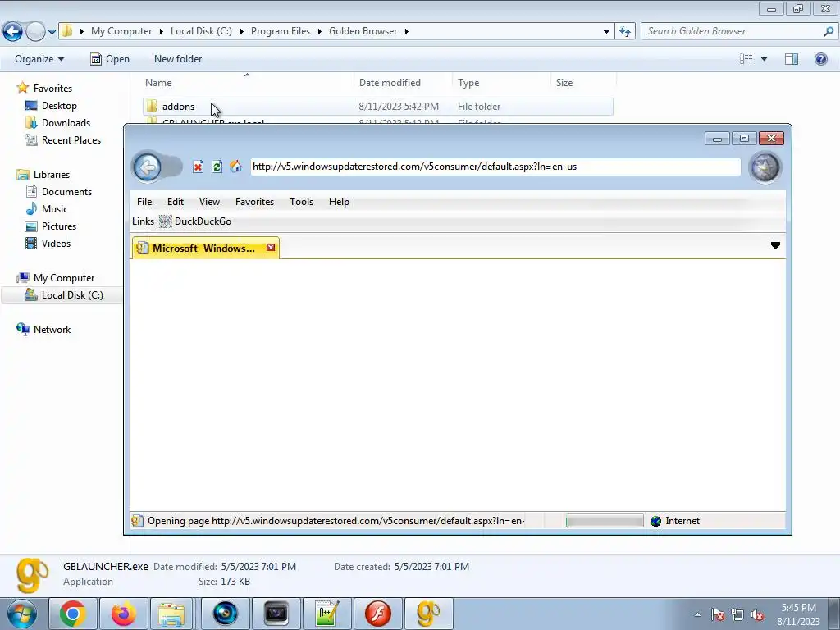Click the DuckDuckGo favicon in Links bar
This screenshot has height=630, width=840.
pyautogui.click(x=166, y=221)
